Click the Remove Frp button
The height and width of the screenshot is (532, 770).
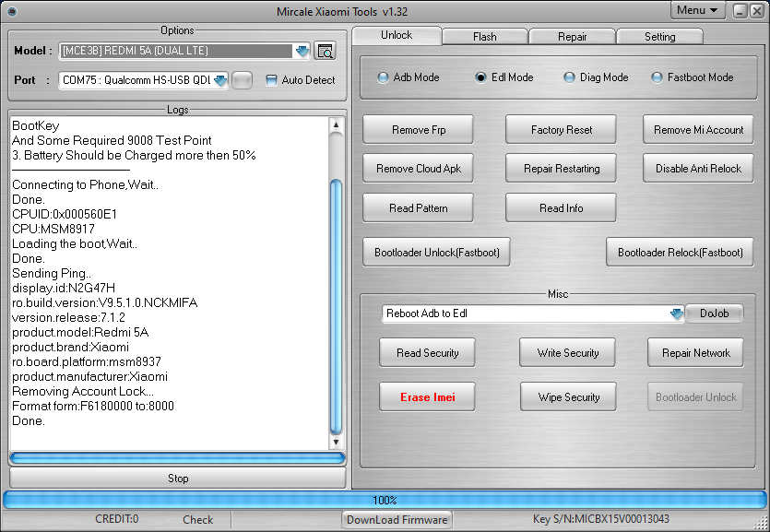tap(419, 130)
